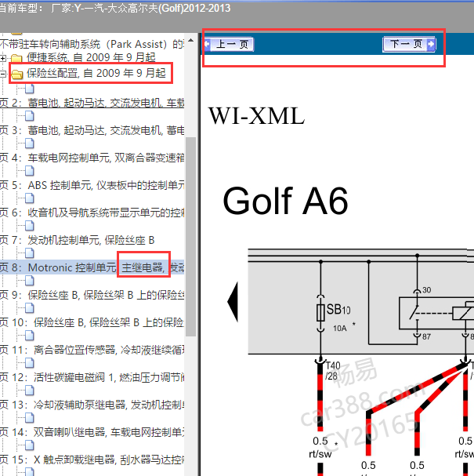Click the Golf A6 heading

285,201
